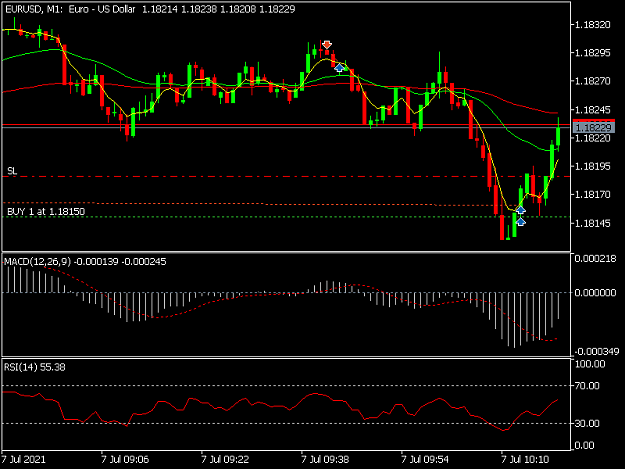Viewport: 625px width, 469px height.
Task: Click the BUY 1 at 1.18150 order label
Action: (x=46, y=212)
